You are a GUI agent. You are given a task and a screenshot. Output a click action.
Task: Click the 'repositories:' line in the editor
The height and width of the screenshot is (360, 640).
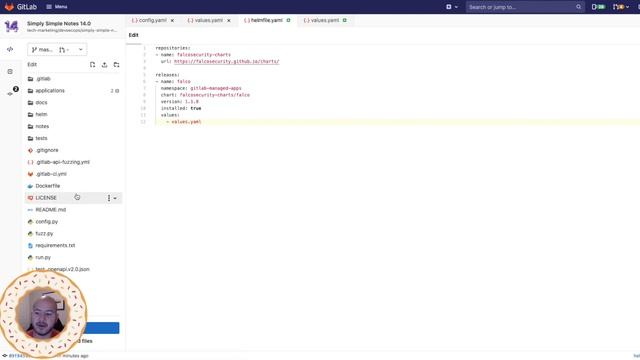pos(173,48)
